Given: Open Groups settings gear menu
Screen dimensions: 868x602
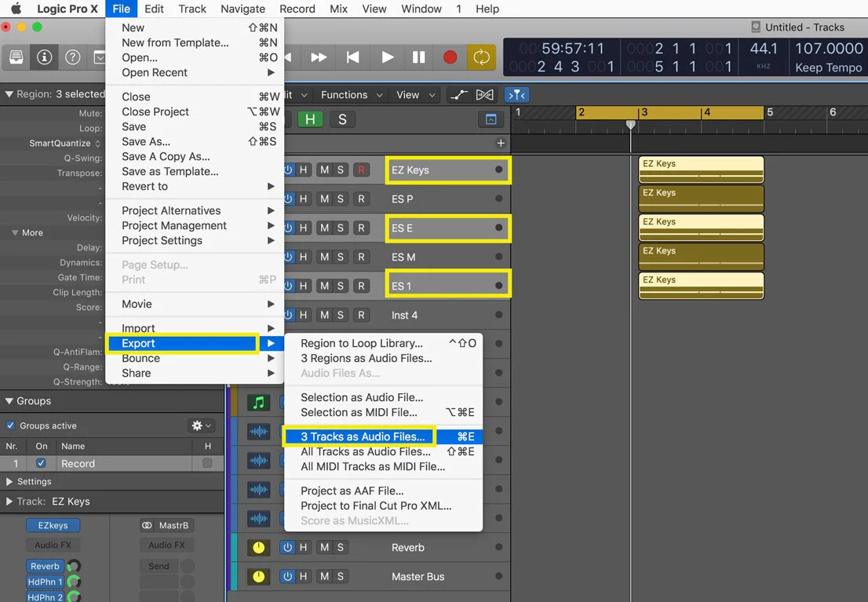Looking at the screenshot, I should tap(201, 425).
